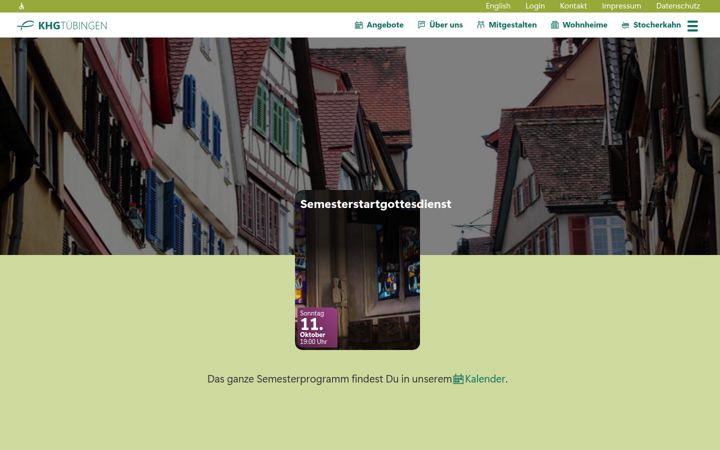Click the boat icon beside Stocherkahn
Image resolution: width=720 pixels, height=450 pixels.
pyautogui.click(x=625, y=25)
